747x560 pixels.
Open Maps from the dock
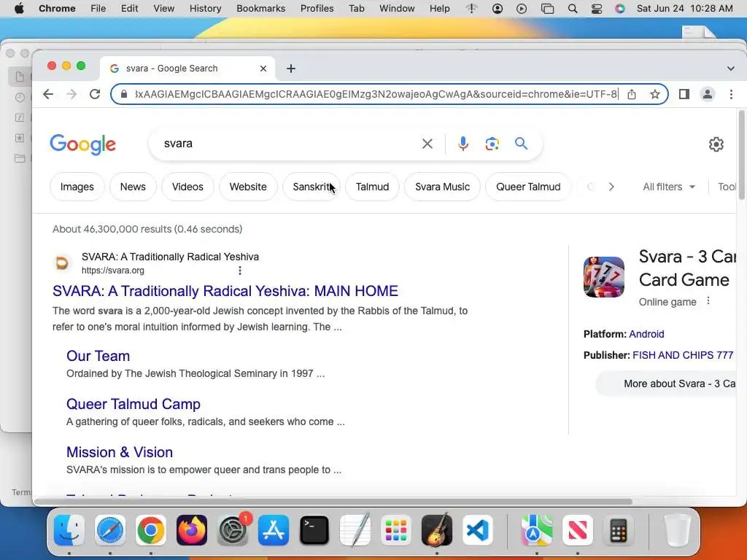coord(536,530)
